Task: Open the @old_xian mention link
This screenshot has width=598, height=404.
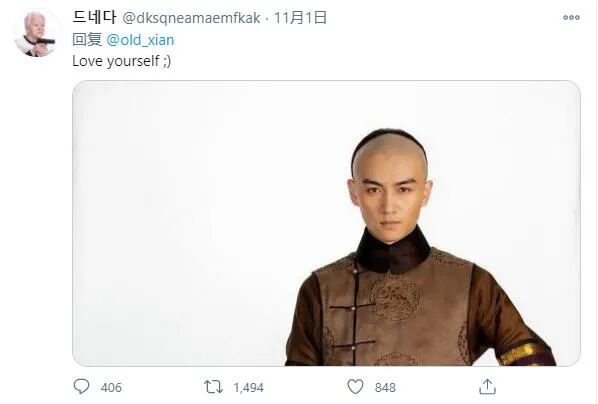Action: coord(140,40)
